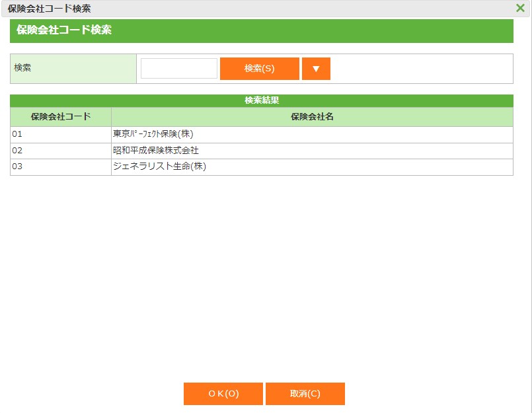Click the 検索 field label

[x=73, y=69]
